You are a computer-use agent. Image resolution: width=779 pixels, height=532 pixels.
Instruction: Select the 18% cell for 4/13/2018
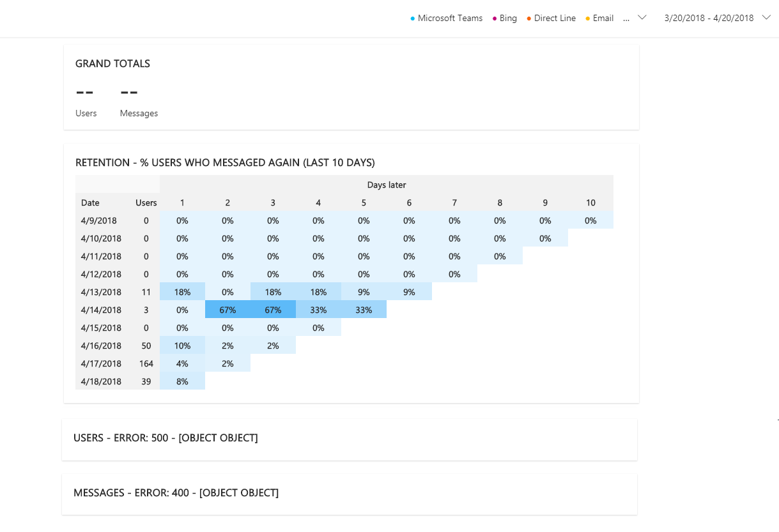182,291
